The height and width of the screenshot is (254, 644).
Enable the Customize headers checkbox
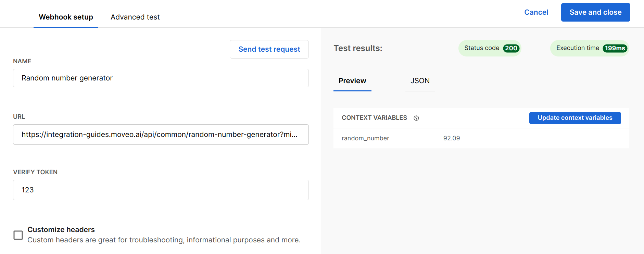click(x=18, y=235)
